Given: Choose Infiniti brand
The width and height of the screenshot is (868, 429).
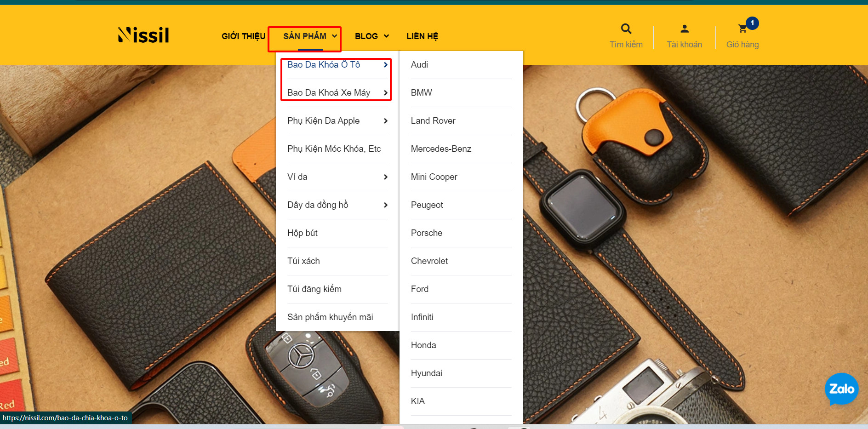Looking at the screenshot, I should [422, 317].
